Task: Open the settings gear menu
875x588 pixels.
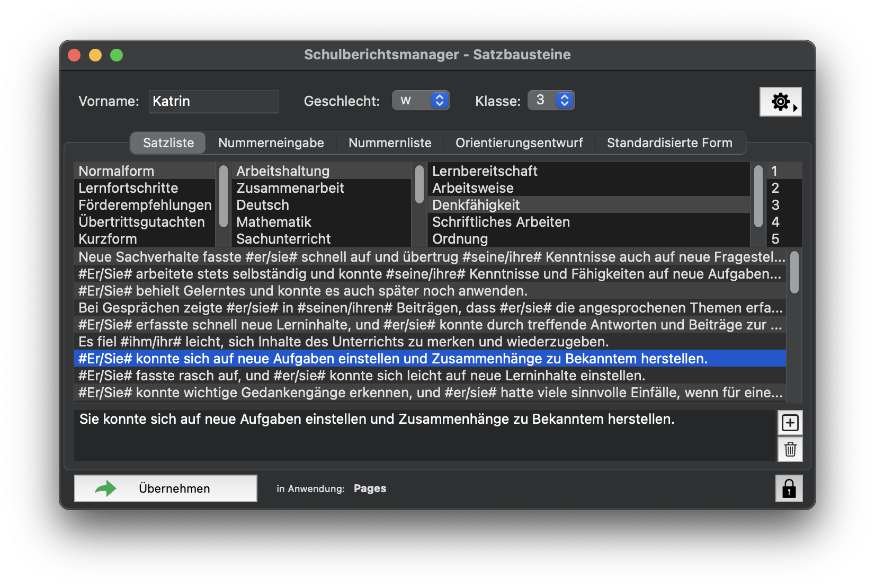Action: (780, 101)
